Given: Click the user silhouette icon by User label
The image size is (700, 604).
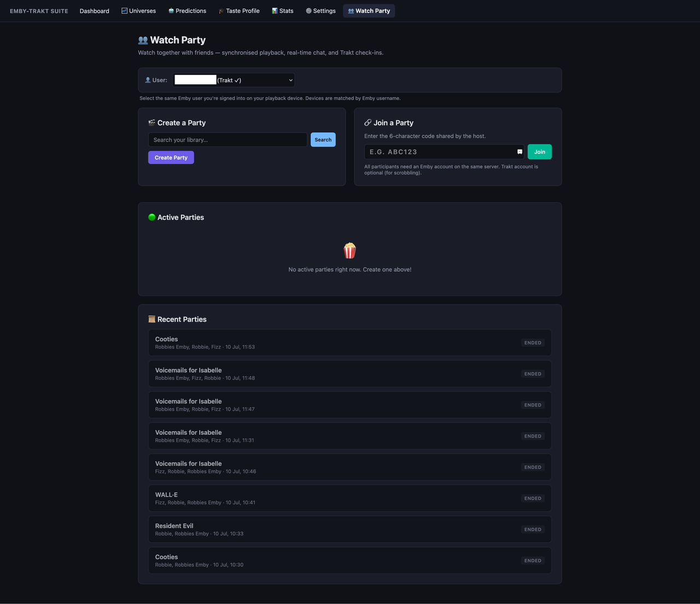Looking at the screenshot, I should (148, 80).
